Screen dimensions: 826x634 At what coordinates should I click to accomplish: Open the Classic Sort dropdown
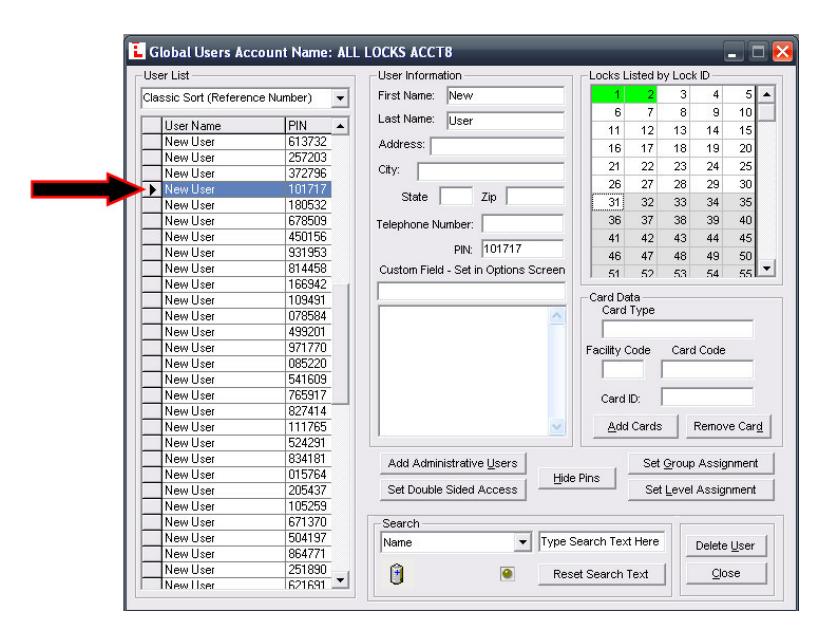coord(340,98)
